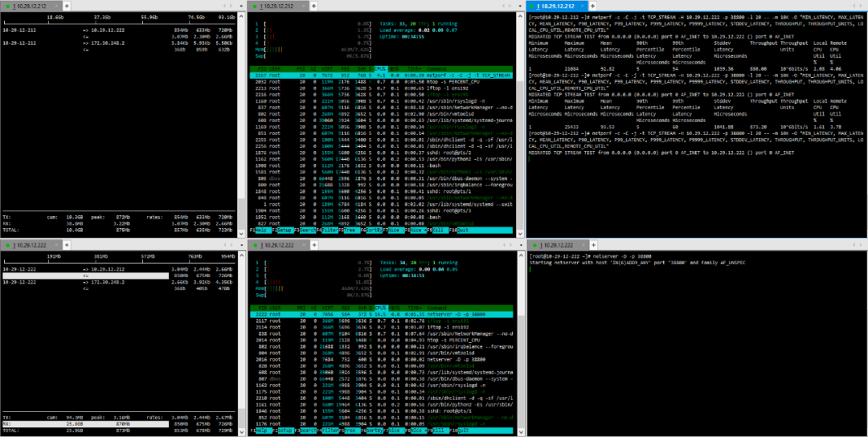This screenshot has width=868, height=437.
Task: Select the irqbalance row PID 800
Action: tap(382, 184)
